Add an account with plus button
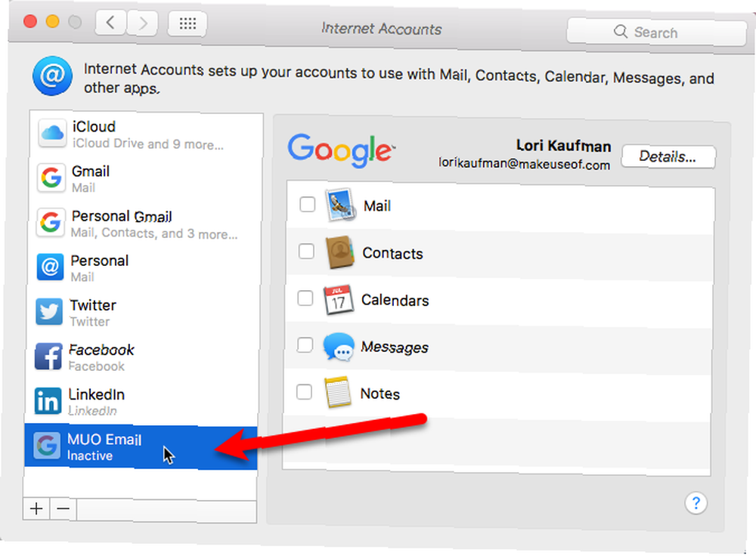 36,508
